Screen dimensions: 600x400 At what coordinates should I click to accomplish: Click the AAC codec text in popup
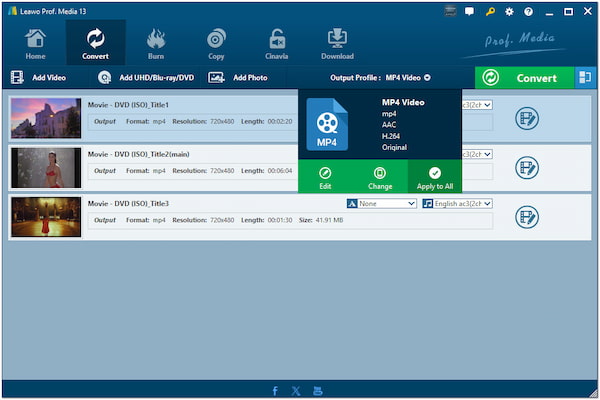[x=389, y=125]
